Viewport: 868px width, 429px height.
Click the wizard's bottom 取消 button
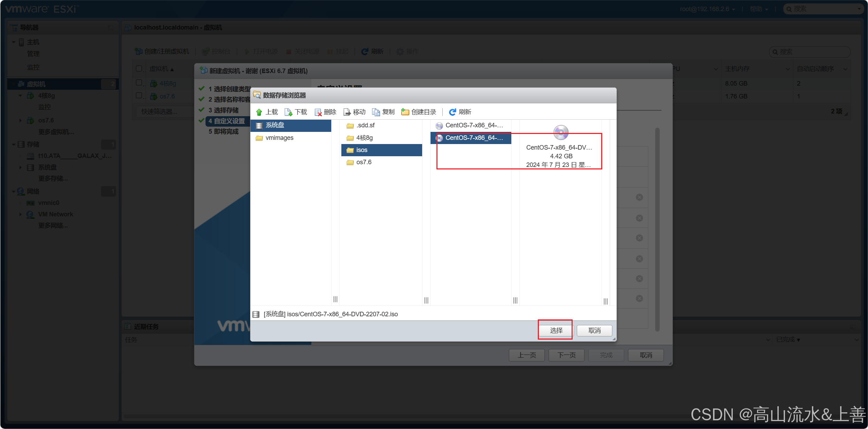coord(646,355)
